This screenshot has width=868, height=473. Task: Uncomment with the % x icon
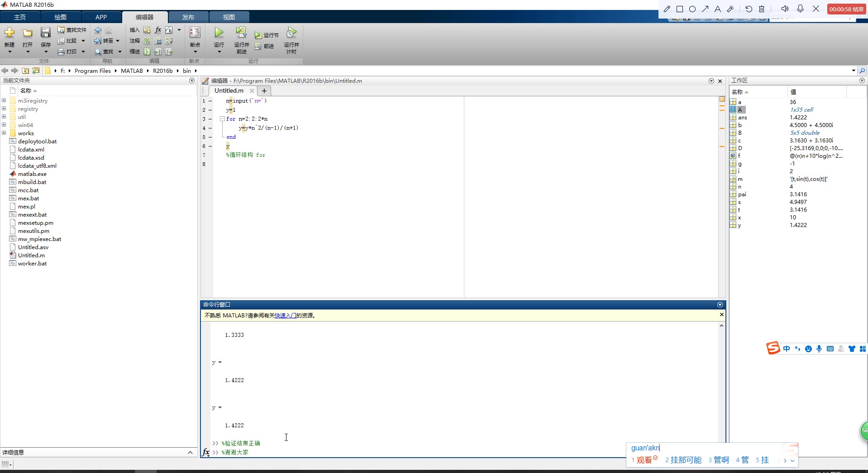coord(158,41)
